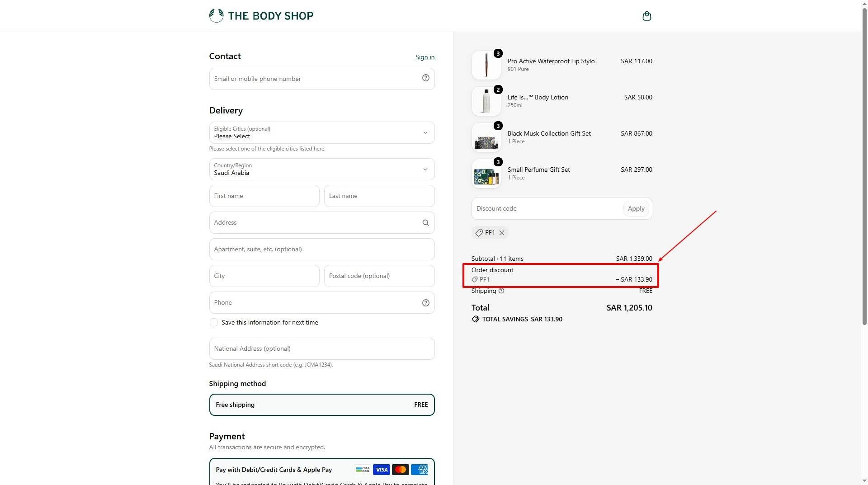Click the Apply discount button

tap(636, 208)
